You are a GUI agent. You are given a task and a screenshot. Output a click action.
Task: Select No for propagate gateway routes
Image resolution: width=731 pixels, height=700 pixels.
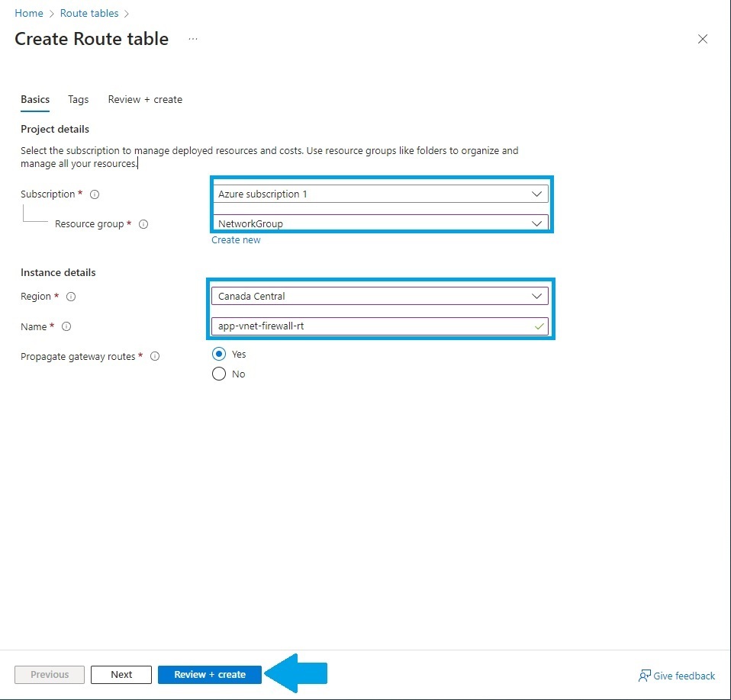coord(219,374)
